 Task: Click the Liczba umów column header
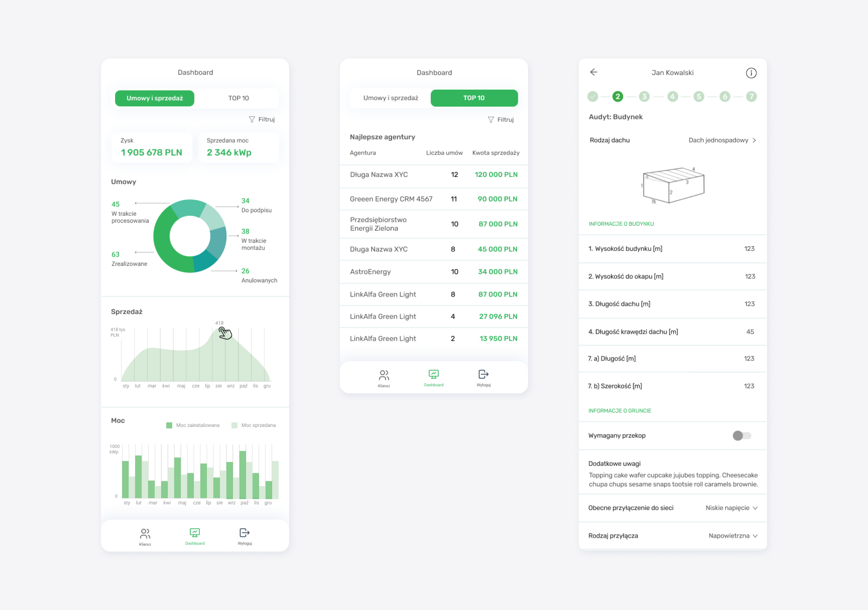[x=444, y=153]
